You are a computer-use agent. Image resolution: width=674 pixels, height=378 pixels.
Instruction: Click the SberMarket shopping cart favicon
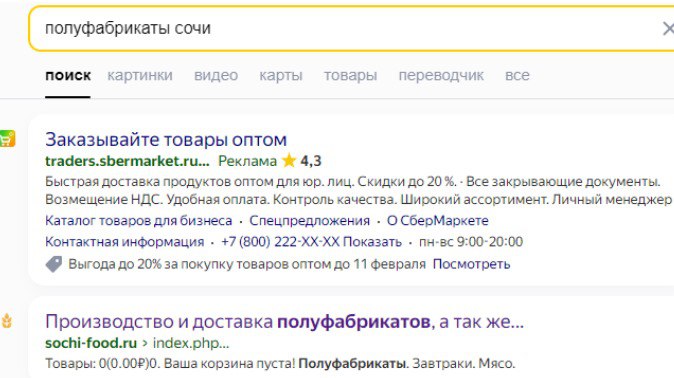7,138
